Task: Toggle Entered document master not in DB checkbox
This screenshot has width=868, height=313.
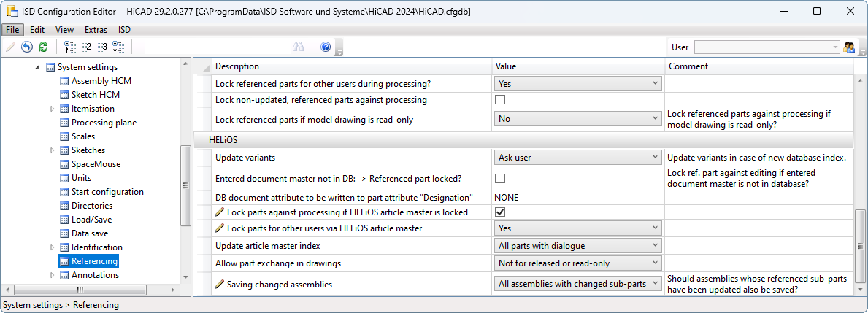Action: (500, 178)
